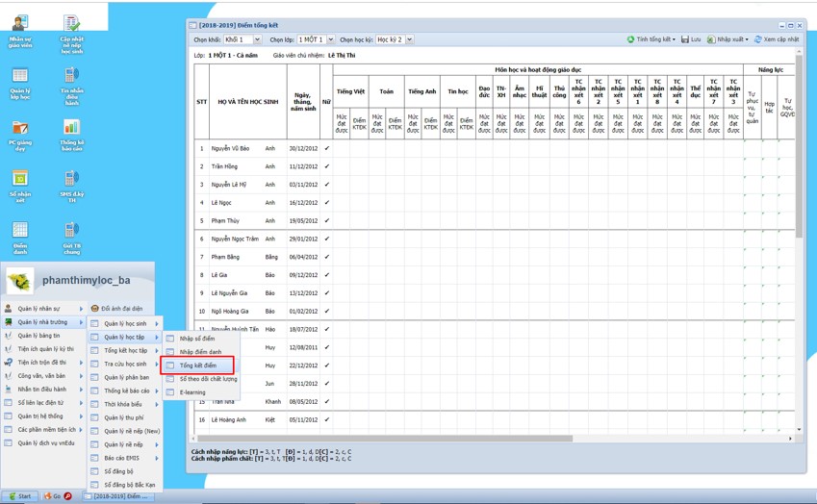This screenshot has width=817, height=504.
Task: Open the Thống kê báo cáo chart icon
Action: tap(71, 128)
